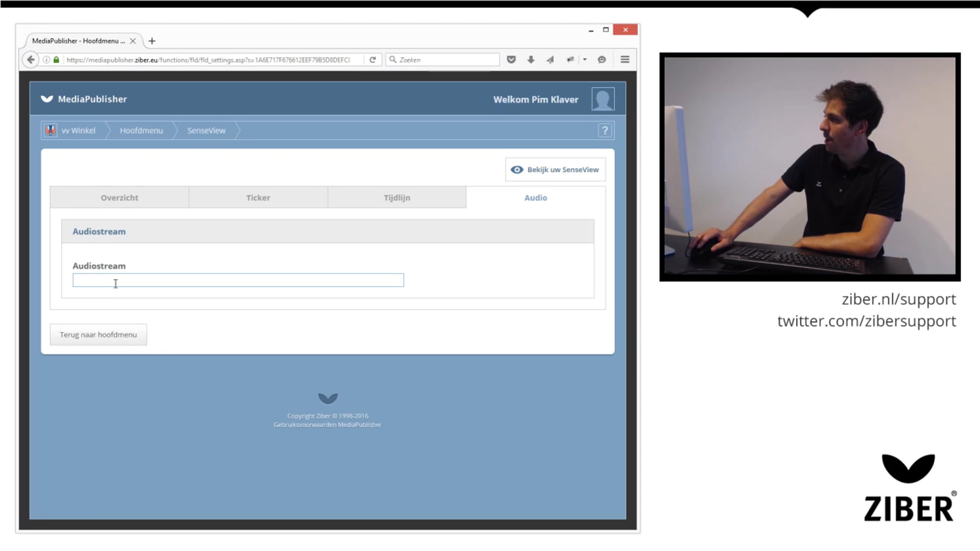Click the large ZIBER logo at bottom right
The height and width of the screenshot is (551, 980).
(x=910, y=488)
